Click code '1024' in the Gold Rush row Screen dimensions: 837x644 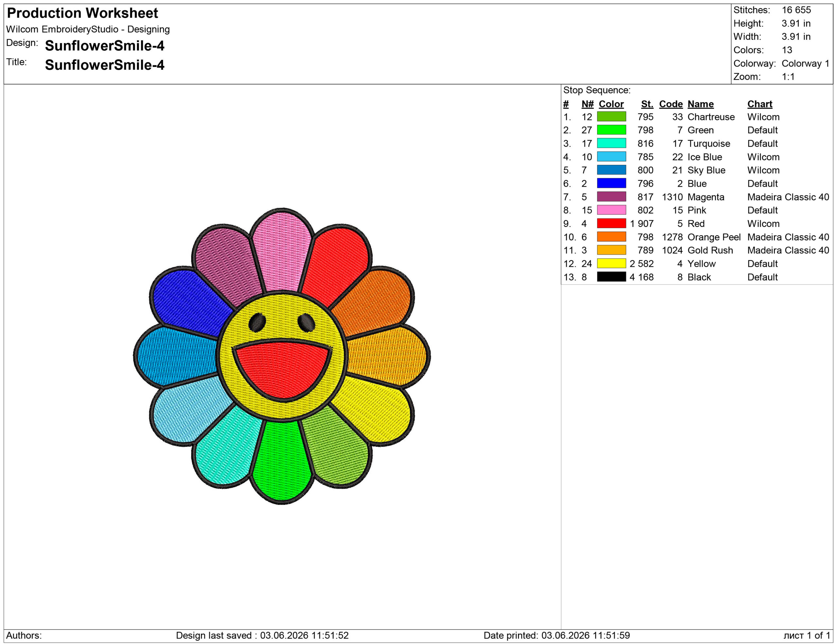[672, 250]
